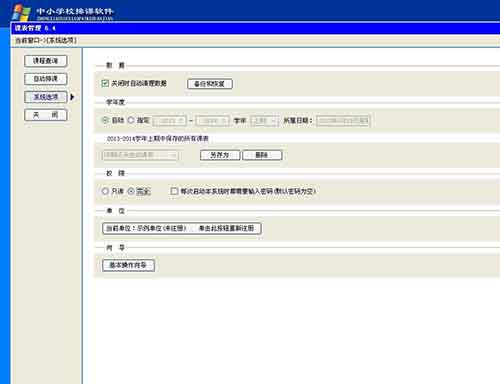The image size is (500, 384).
Task: Expand the 学期 dropdown
Action: point(264,121)
